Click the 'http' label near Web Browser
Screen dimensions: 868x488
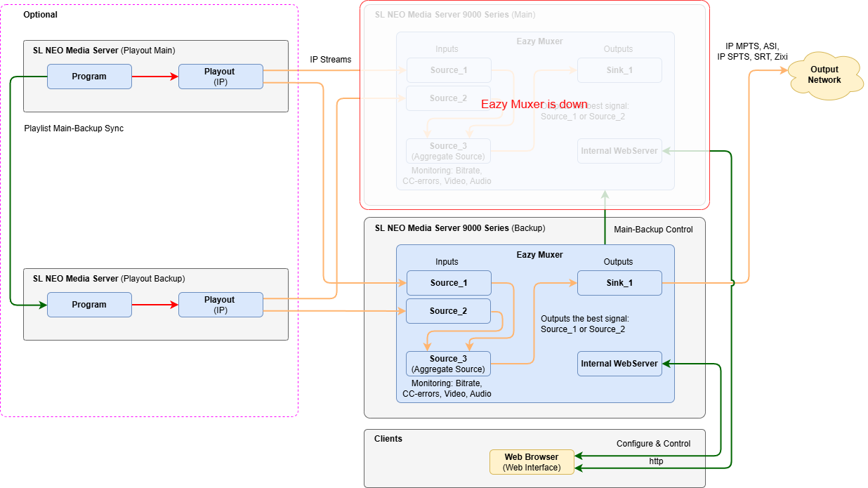(656, 461)
